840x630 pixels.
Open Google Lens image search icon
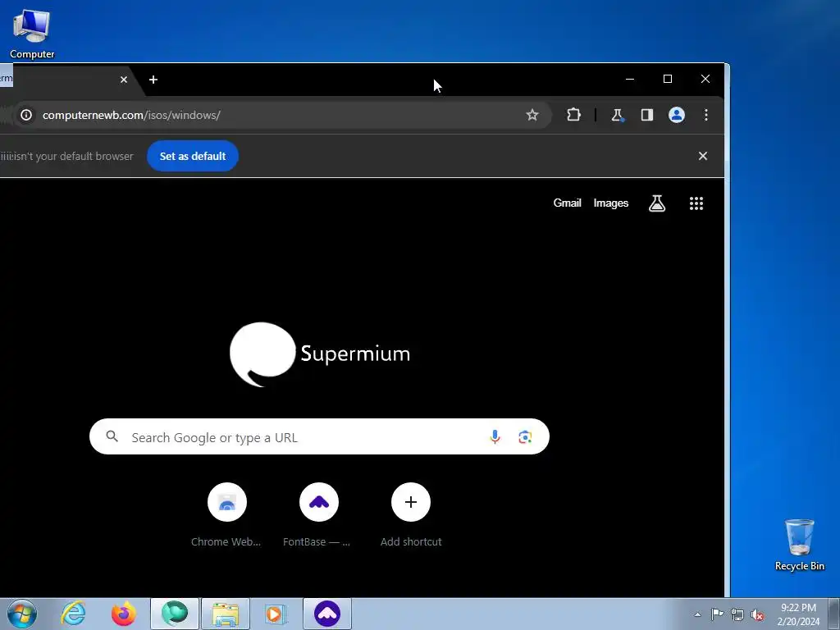pyautogui.click(x=525, y=436)
